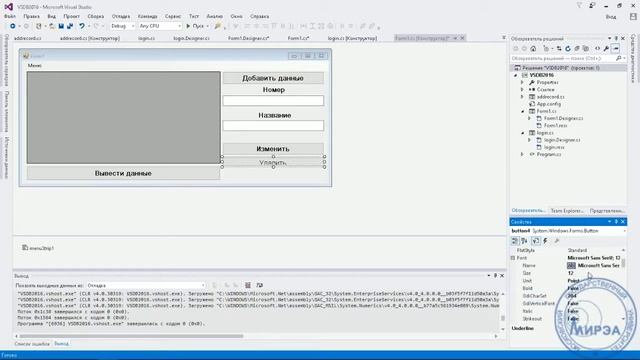Click the horizontal scrollbar in Output panel
Viewport: 640px width, 360px height.
coord(131,336)
